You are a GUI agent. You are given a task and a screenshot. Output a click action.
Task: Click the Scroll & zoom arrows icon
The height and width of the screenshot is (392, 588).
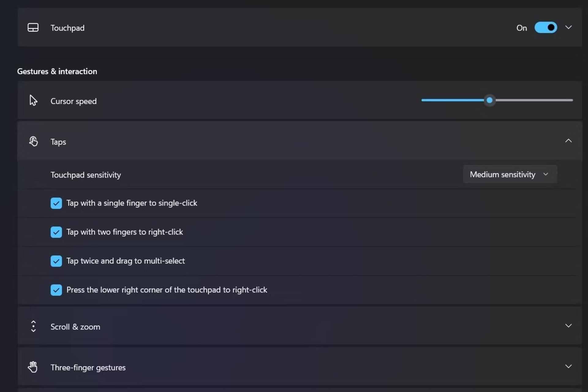click(33, 326)
